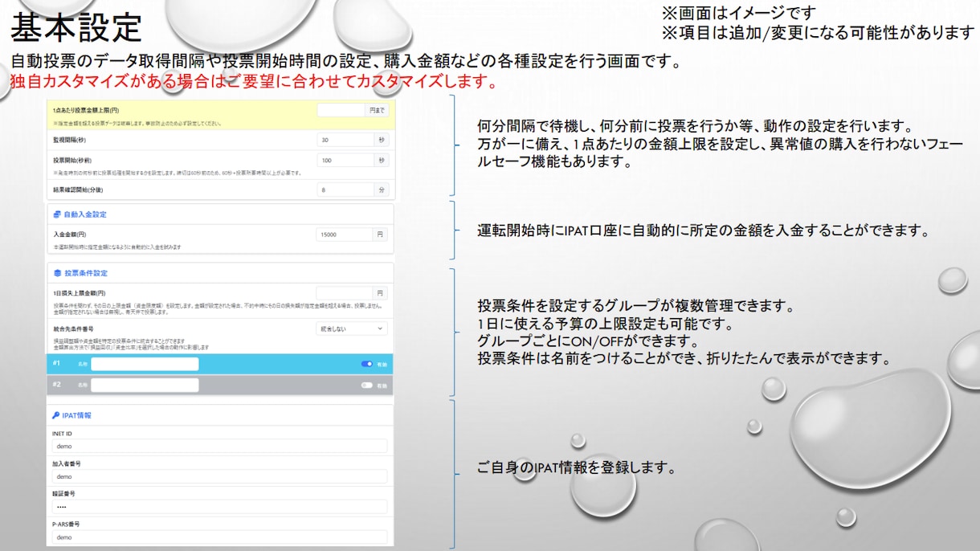
Task: Focus the 1日損失上限金額(円) input field
Action: (345, 293)
